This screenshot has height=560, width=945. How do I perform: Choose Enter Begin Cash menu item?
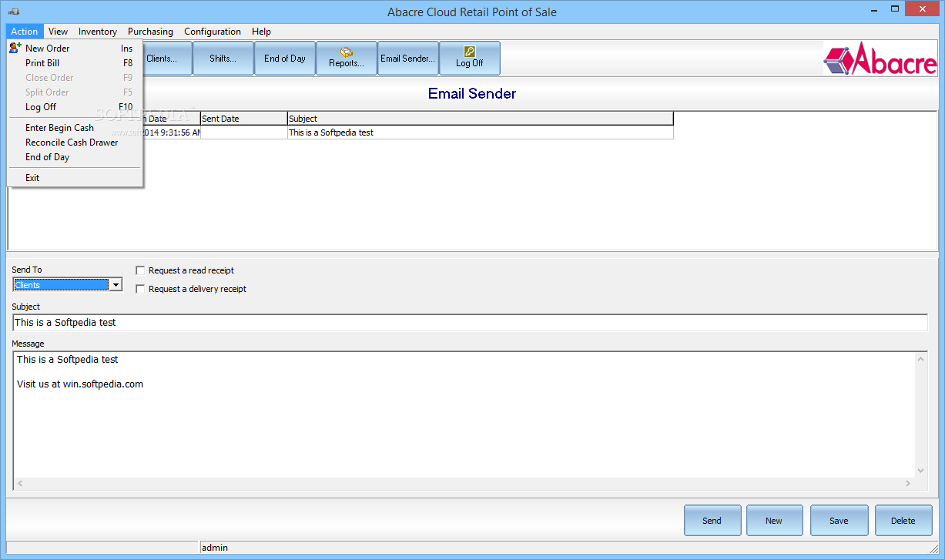coord(75,128)
